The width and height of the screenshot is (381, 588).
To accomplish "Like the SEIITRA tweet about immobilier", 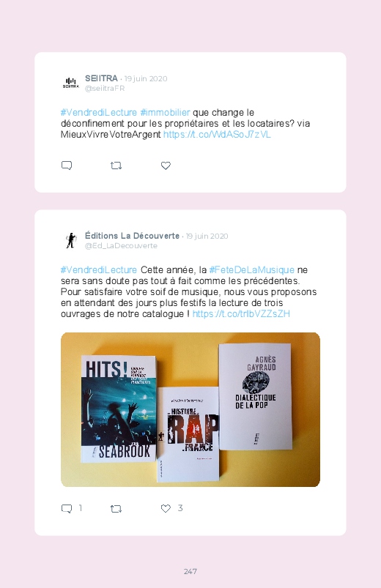I will tap(166, 165).
